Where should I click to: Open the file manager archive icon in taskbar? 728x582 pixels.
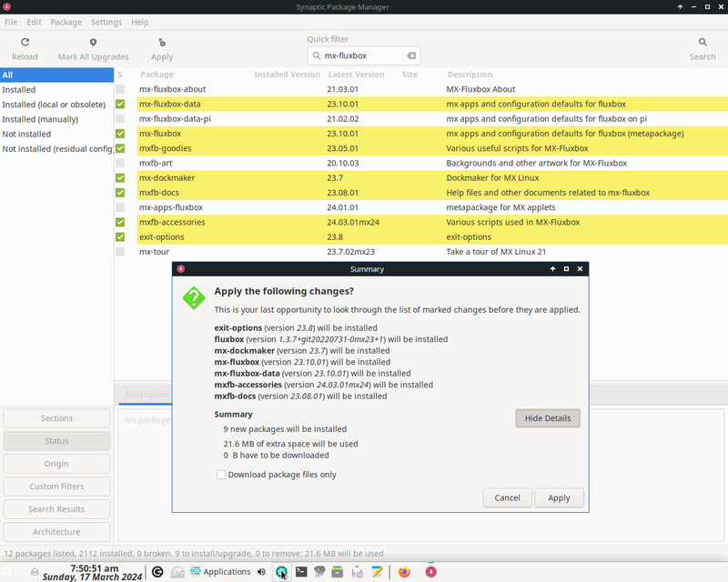point(338,572)
